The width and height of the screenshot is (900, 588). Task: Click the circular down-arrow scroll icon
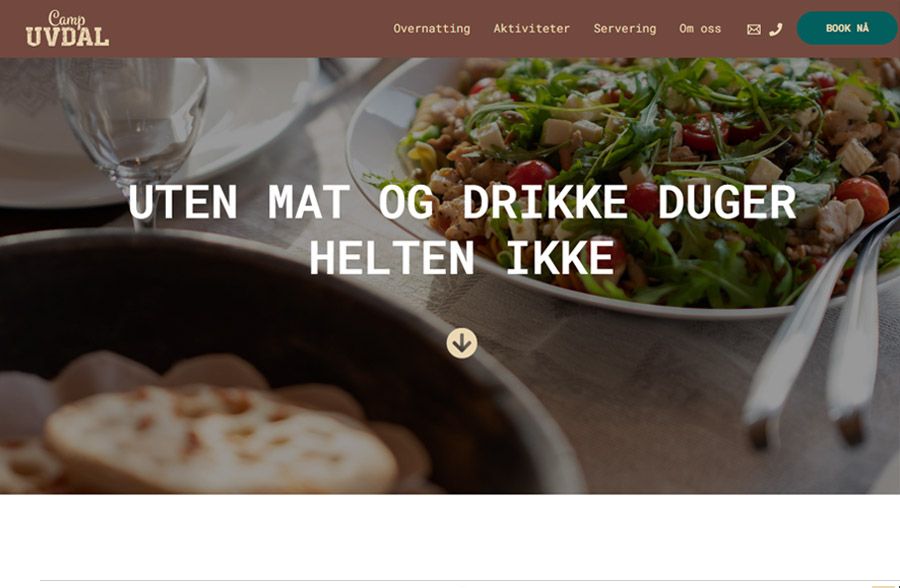tap(461, 343)
